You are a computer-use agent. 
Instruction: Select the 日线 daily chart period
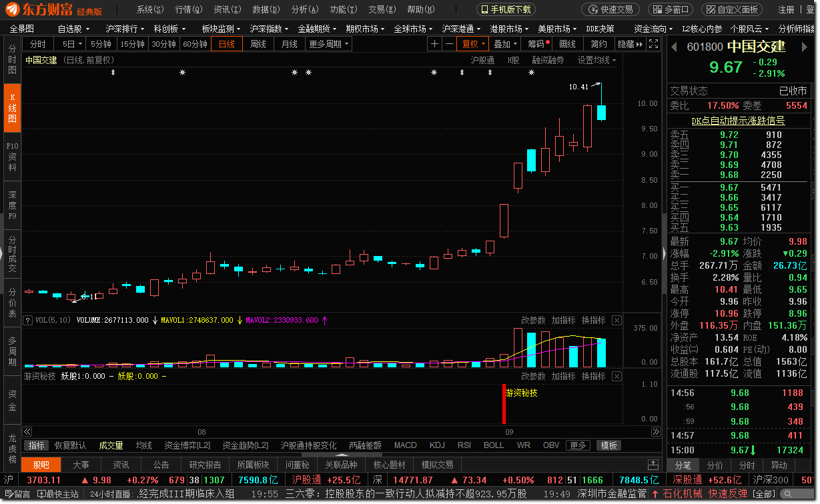point(227,44)
